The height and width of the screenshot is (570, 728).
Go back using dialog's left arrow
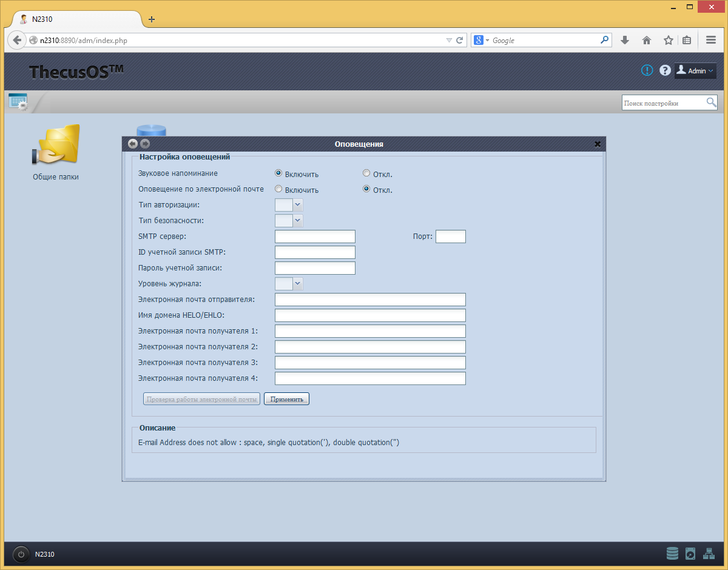tap(133, 144)
